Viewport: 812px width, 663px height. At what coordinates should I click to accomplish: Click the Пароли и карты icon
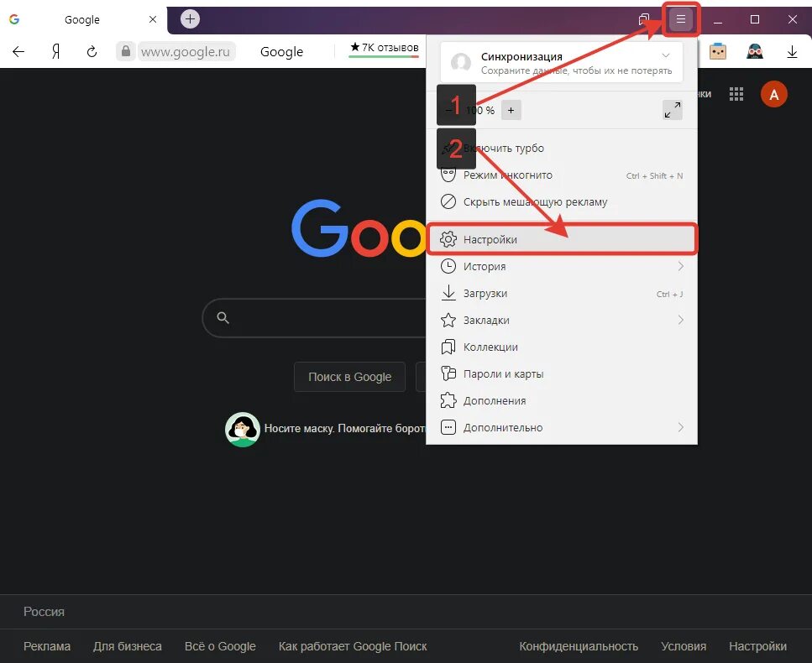tap(448, 373)
